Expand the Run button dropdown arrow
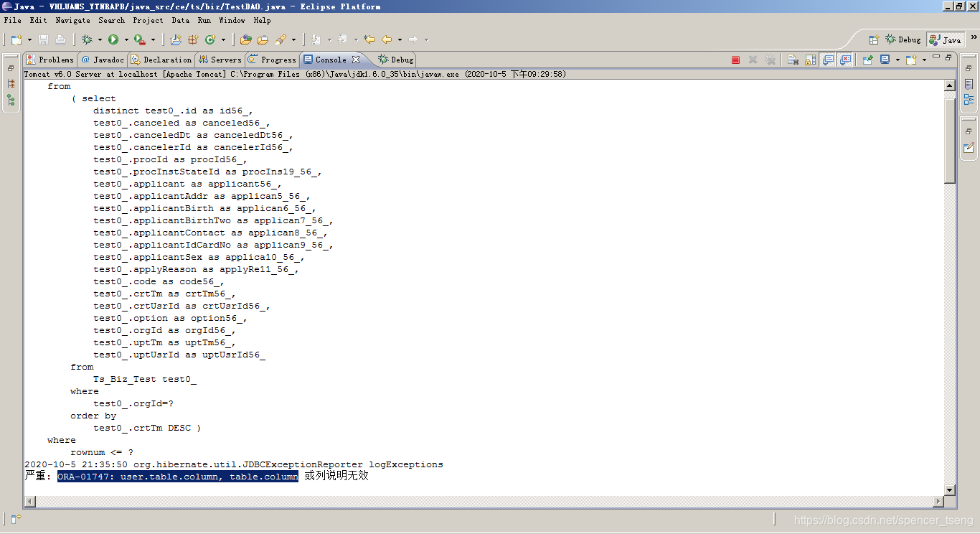980x534 pixels. (x=126, y=39)
